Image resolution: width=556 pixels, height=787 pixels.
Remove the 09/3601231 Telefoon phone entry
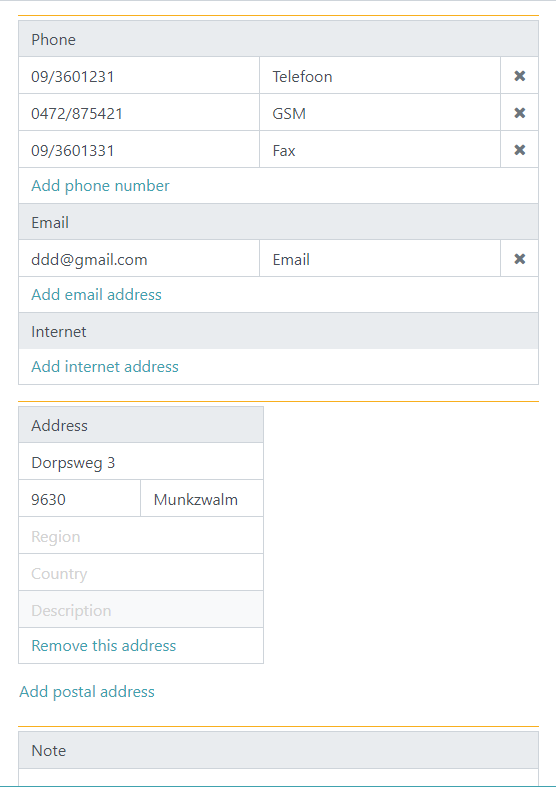pyautogui.click(x=519, y=76)
